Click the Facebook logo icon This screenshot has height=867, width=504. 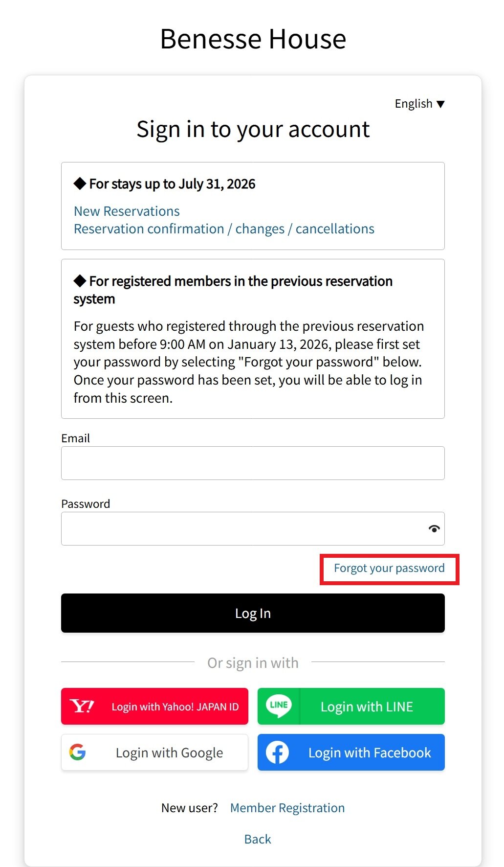click(x=277, y=752)
